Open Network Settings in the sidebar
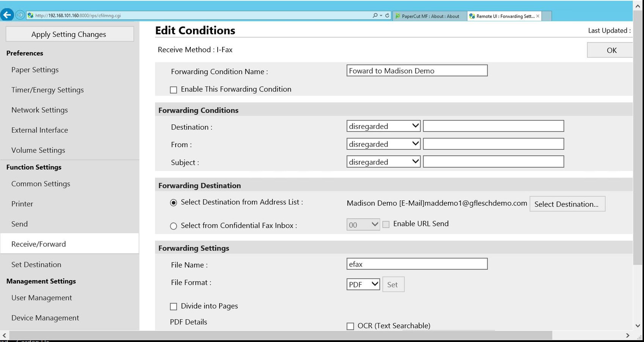This screenshot has width=644, height=342. tap(39, 110)
